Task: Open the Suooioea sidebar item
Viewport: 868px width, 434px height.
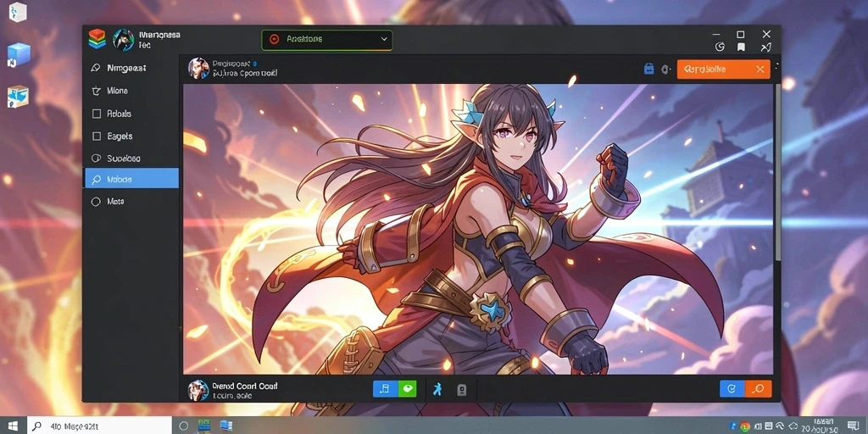Action: click(x=131, y=159)
